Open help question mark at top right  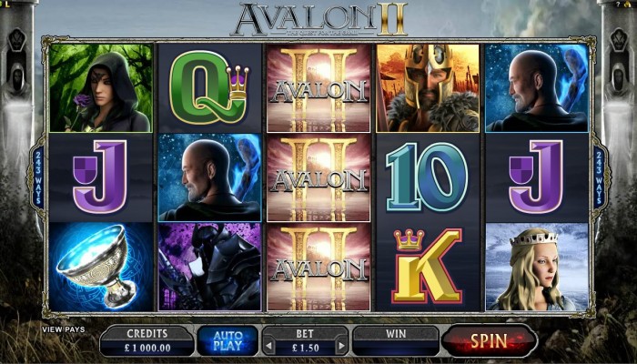pos(618,4)
